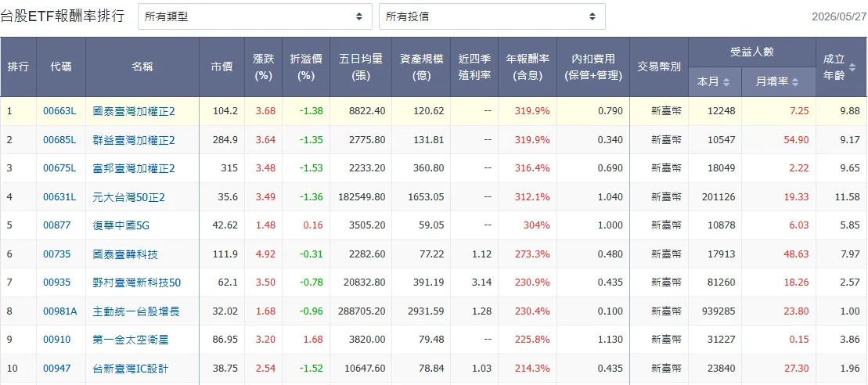Viewport: 868px width, 385px height.
Task: Click the 台股ETF報酬率排行 title
Action: pos(62,16)
